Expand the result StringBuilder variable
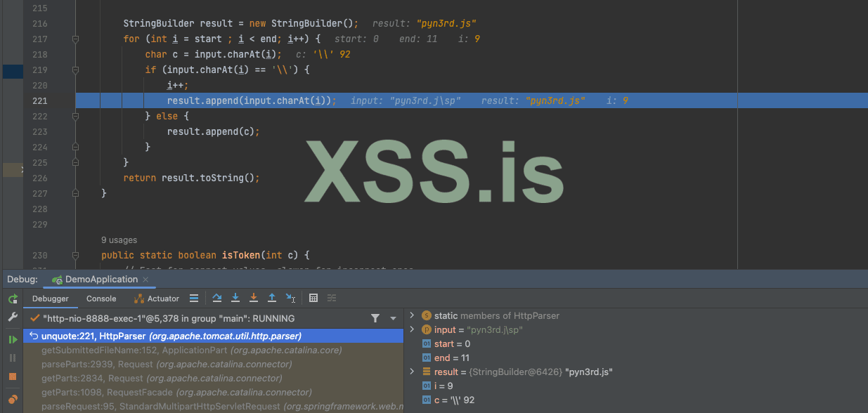The height and width of the screenshot is (413, 868). pyautogui.click(x=412, y=372)
